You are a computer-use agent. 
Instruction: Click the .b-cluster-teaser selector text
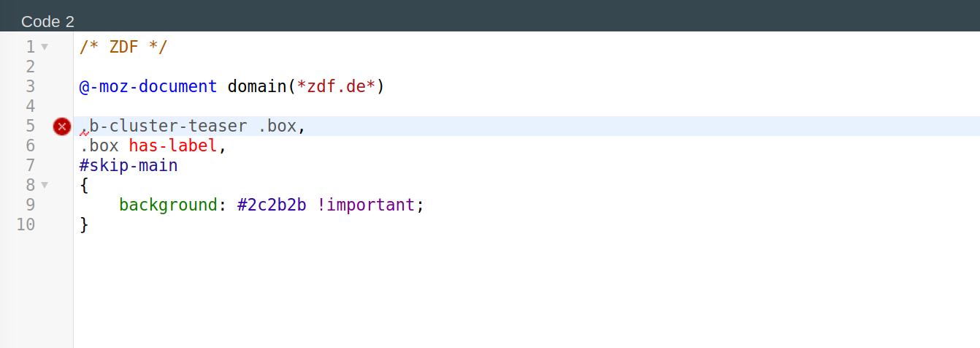point(168,126)
